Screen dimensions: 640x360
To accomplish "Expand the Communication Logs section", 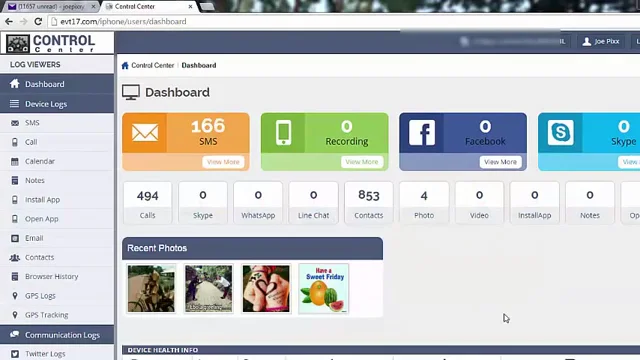I will coord(57,335).
